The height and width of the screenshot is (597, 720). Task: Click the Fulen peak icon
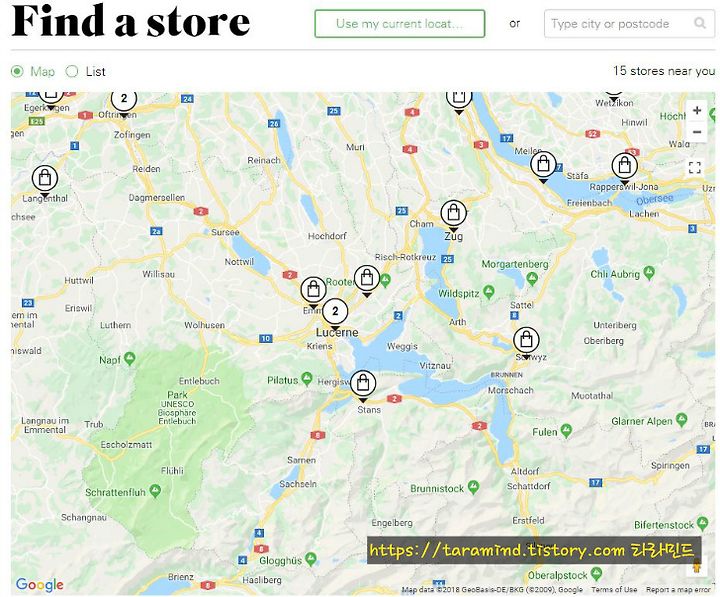567,431
